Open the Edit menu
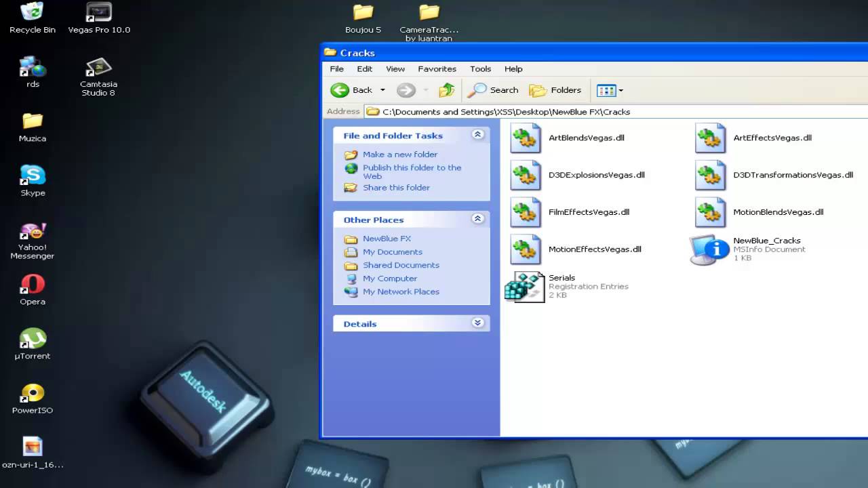The width and height of the screenshot is (868, 488). coord(365,69)
